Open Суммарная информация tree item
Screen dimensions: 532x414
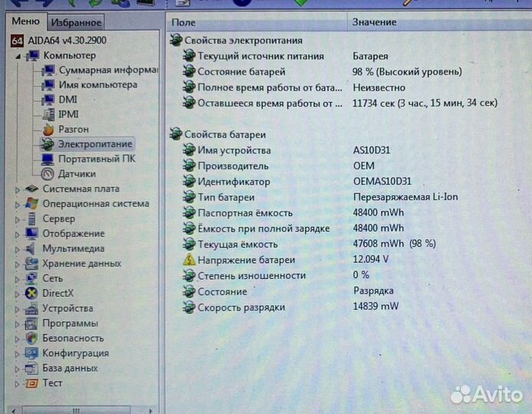tap(108, 70)
